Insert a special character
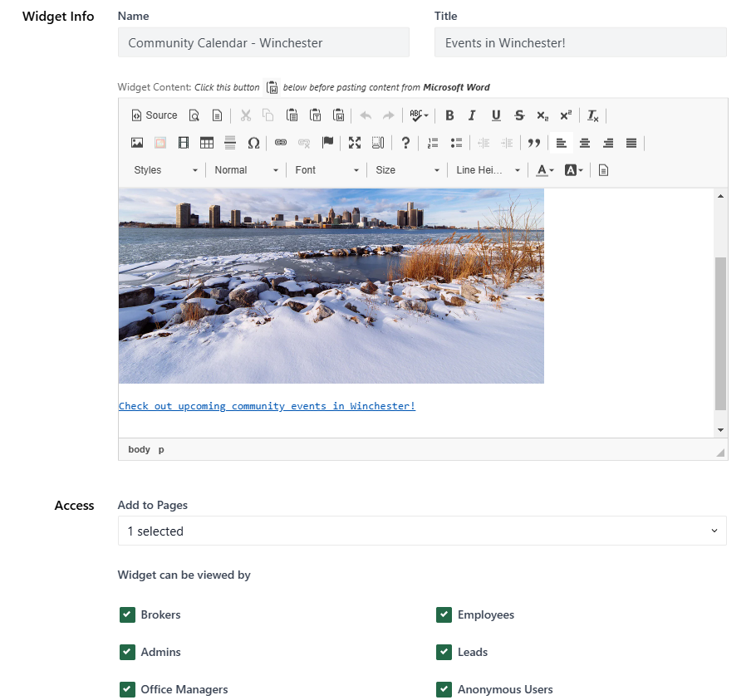Image resolution: width=756 pixels, height=700 pixels. point(254,142)
